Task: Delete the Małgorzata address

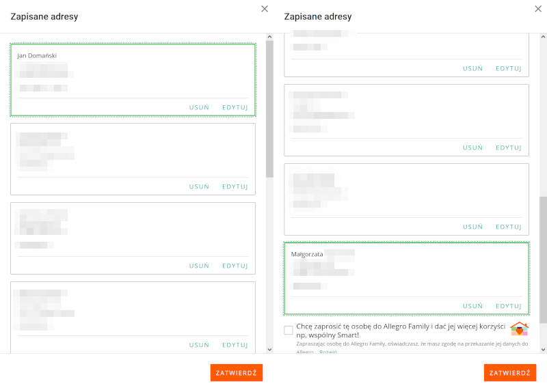Action: 472,306
